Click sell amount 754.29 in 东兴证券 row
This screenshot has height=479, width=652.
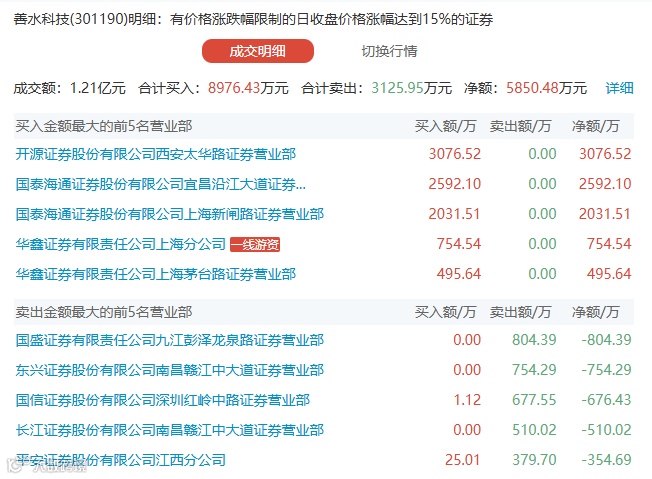(534, 370)
